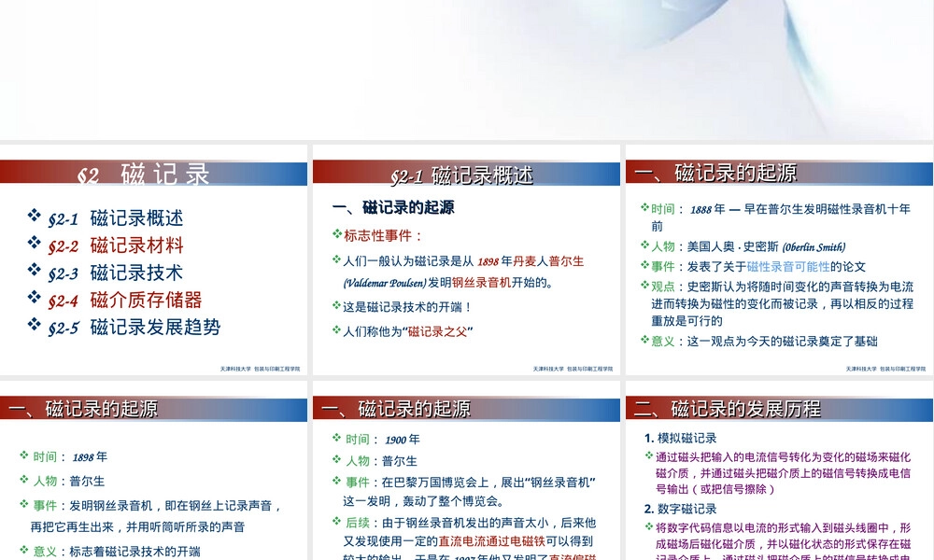Image resolution: width=934 pixels, height=560 pixels.
Task: Click the red words 直流电流通过电磁铁
Action: pyautogui.click(x=492, y=541)
